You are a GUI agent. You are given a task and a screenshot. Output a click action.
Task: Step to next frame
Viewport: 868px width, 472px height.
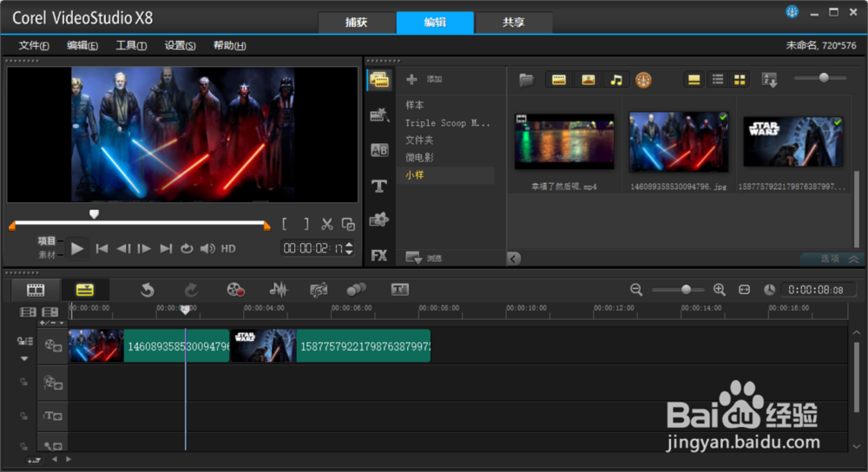[x=144, y=249]
